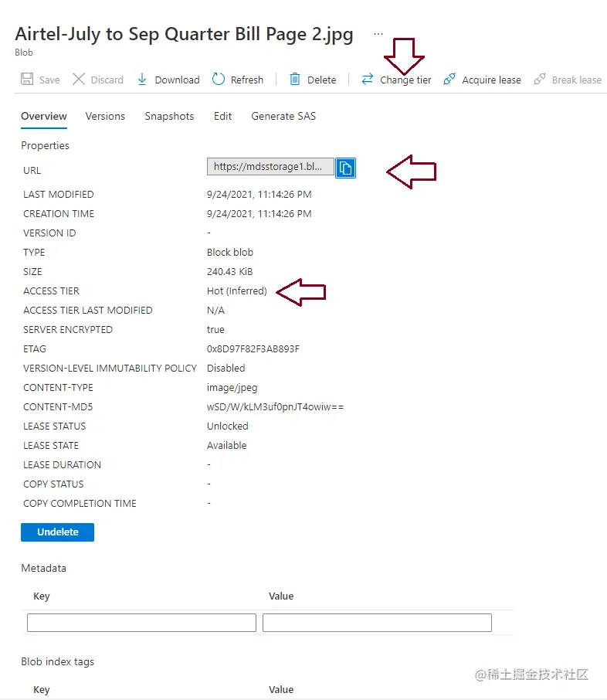The height and width of the screenshot is (700, 607).
Task: Click the Acquire lease plug icon
Action: 449,80
